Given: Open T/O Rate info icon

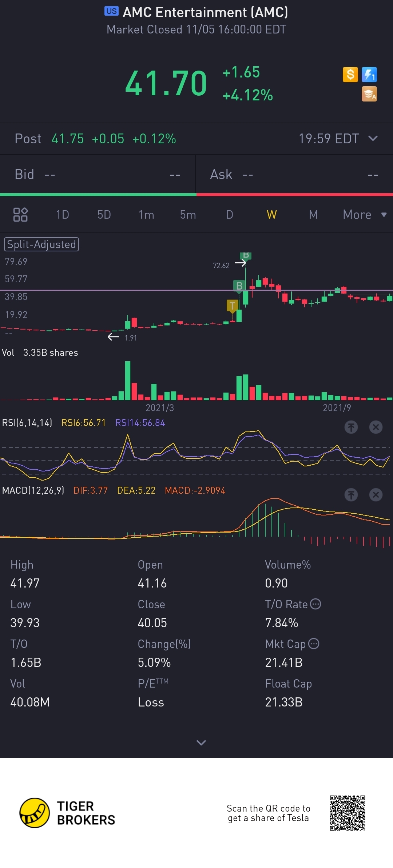Looking at the screenshot, I should coord(315,604).
